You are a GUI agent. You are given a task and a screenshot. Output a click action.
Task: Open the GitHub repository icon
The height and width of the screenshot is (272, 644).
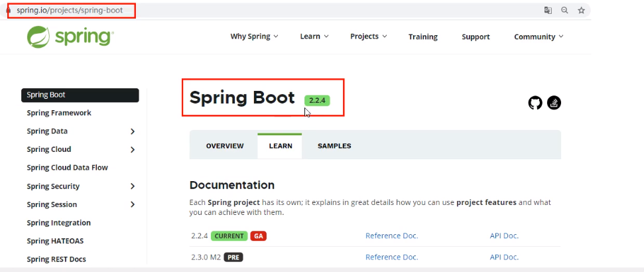point(535,103)
